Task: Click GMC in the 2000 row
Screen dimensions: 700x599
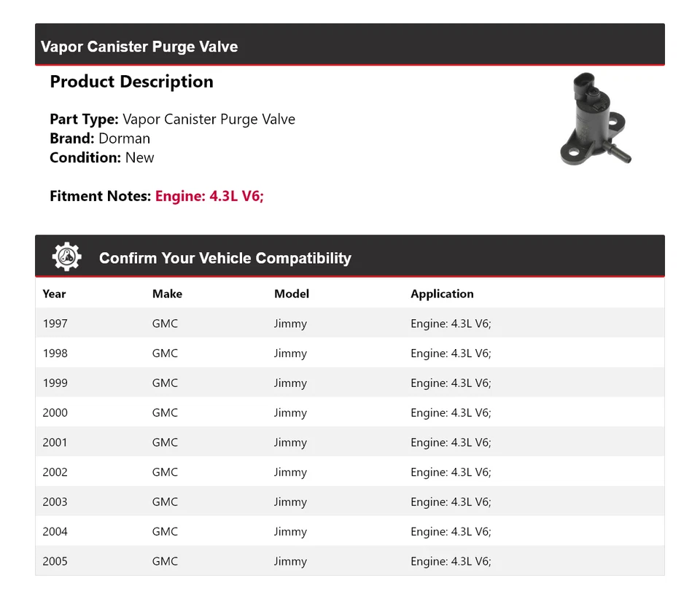Action: tap(165, 412)
